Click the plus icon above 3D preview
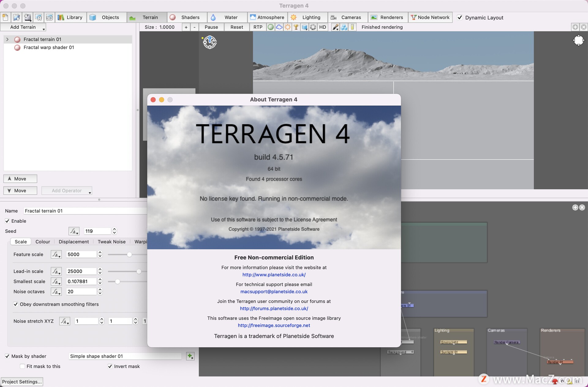Viewport: 588px width, 387px height. (x=575, y=27)
